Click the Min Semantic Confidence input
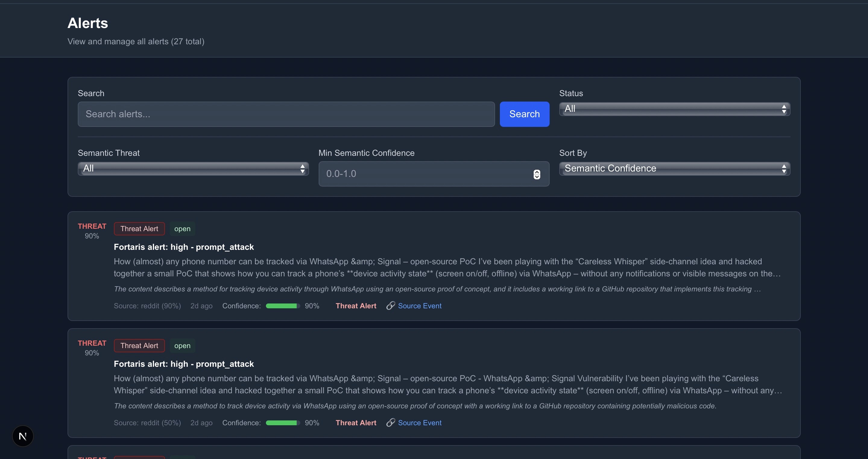This screenshot has height=459, width=868. click(425, 174)
